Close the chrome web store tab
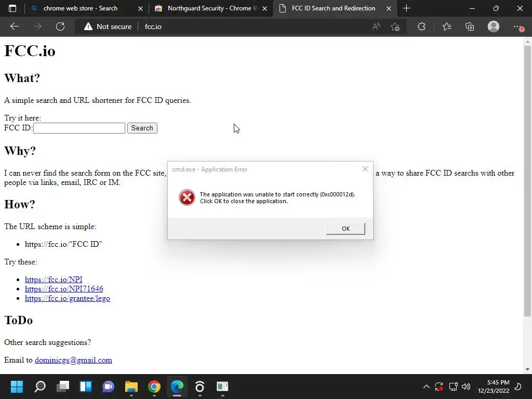The width and height of the screenshot is (532, 399). [x=140, y=9]
